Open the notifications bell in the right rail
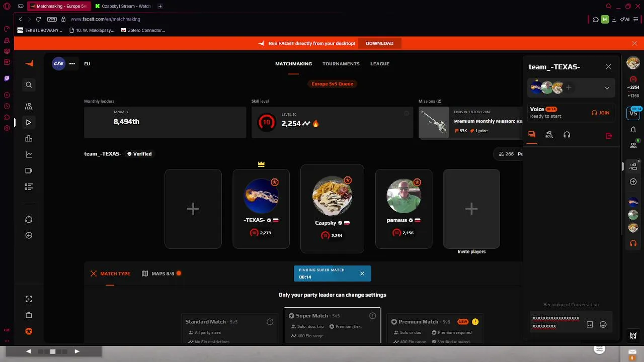Viewport: 644px width, 362px height. click(633, 129)
